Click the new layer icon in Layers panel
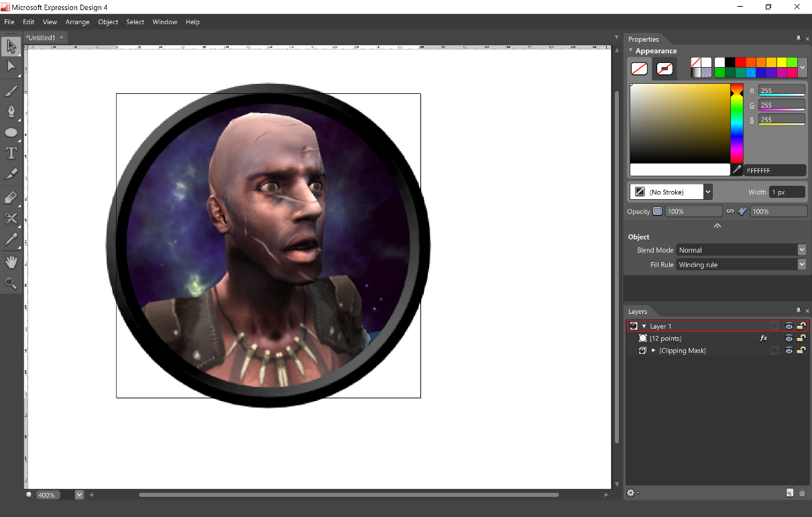Screen dimensions: 812x517 pos(790,493)
